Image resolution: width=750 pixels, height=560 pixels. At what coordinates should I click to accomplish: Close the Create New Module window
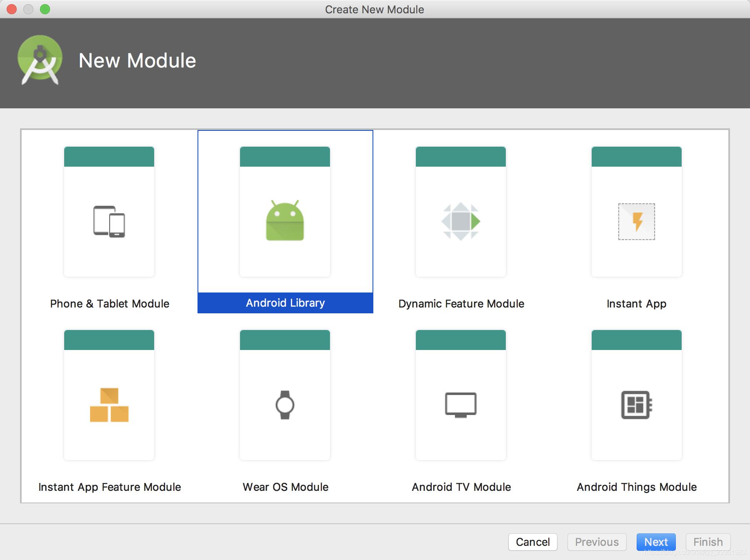[x=12, y=9]
